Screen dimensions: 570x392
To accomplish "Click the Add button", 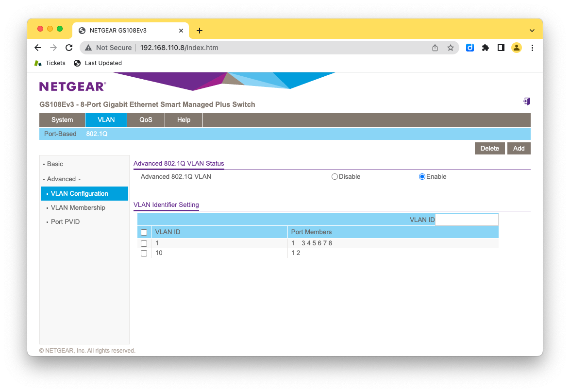I will click(519, 148).
